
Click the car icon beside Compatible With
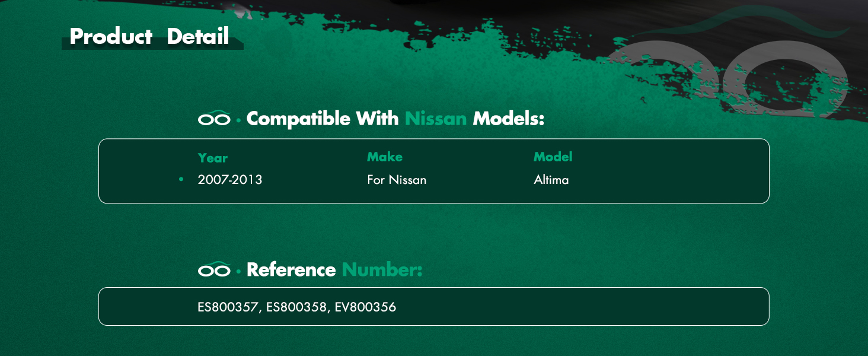(x=214, y=118)
